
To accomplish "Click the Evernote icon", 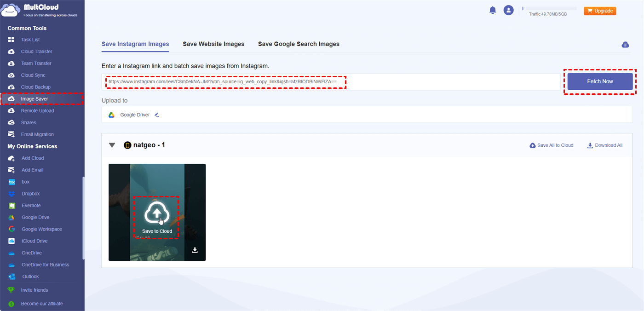I will coord(11,206).
